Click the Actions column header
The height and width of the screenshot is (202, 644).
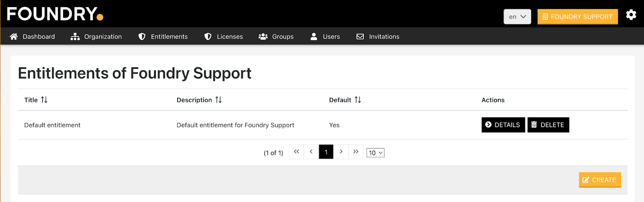pyautogui.click(x=493, y=100)
